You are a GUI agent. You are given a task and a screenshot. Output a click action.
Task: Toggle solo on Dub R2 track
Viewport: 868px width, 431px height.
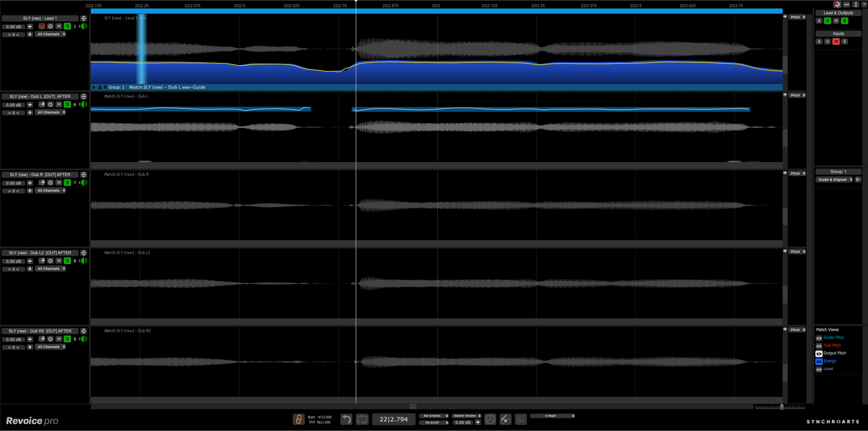pyautogui.click(x=67, y=339)
